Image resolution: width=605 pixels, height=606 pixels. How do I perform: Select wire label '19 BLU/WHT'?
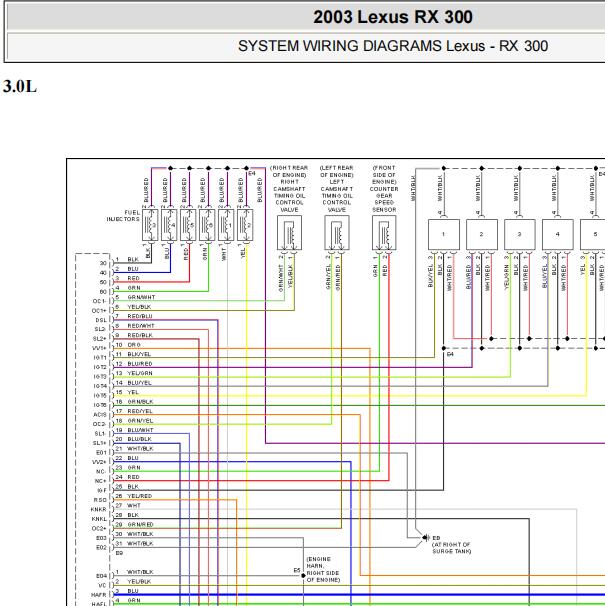pyautogui.click(x=134, y=430)
